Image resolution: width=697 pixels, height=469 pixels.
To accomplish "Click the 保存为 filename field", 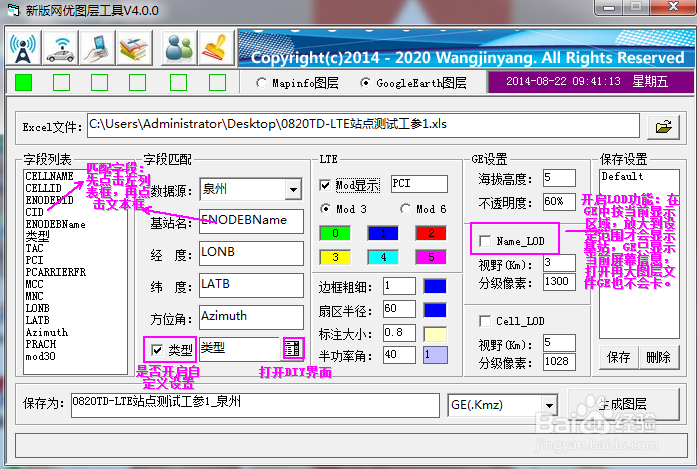I will tap(255, 405).
